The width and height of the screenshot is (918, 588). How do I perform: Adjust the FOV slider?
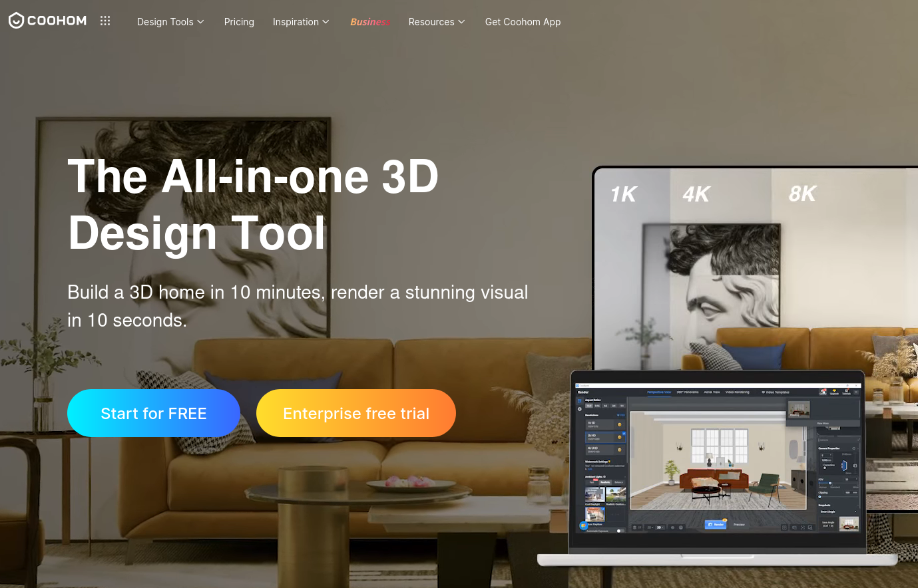(x=830, y=483)
